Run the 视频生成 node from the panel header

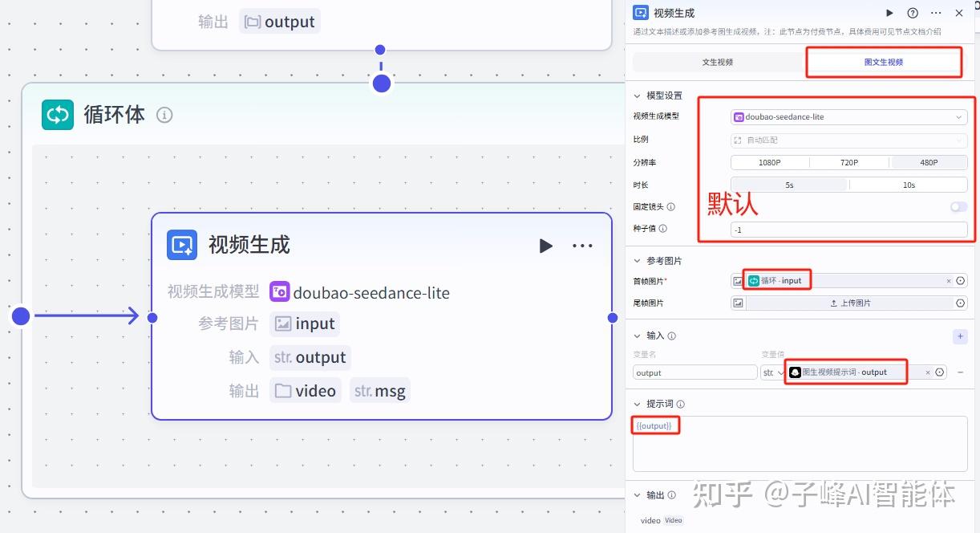pyautogui.click(x=889, y=13)
